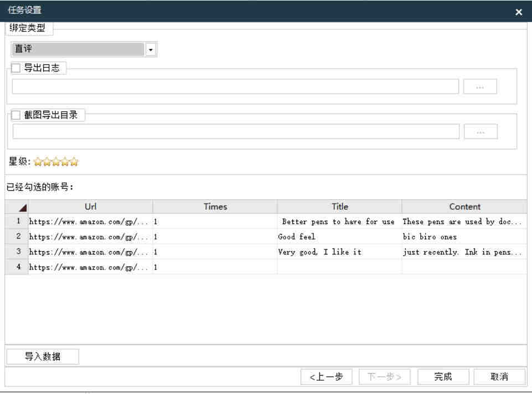This screenshot has height=394, width=532.
Task: Select the Url cell in row 2
Action: 90,237
